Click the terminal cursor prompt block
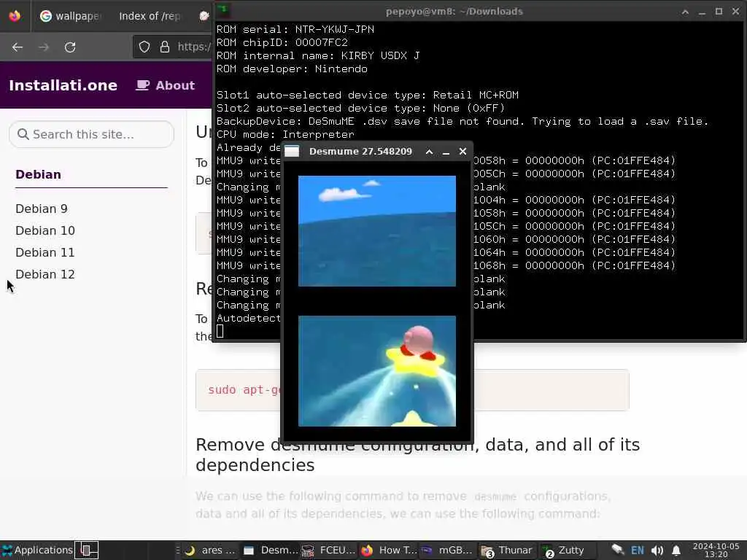The height and width of the screenshot is (560, 747). [220, 331]
